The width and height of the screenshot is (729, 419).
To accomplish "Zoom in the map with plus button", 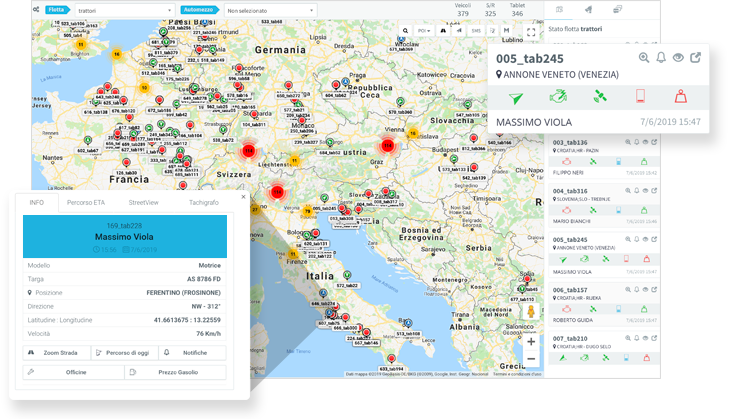I will pos(530,341).
